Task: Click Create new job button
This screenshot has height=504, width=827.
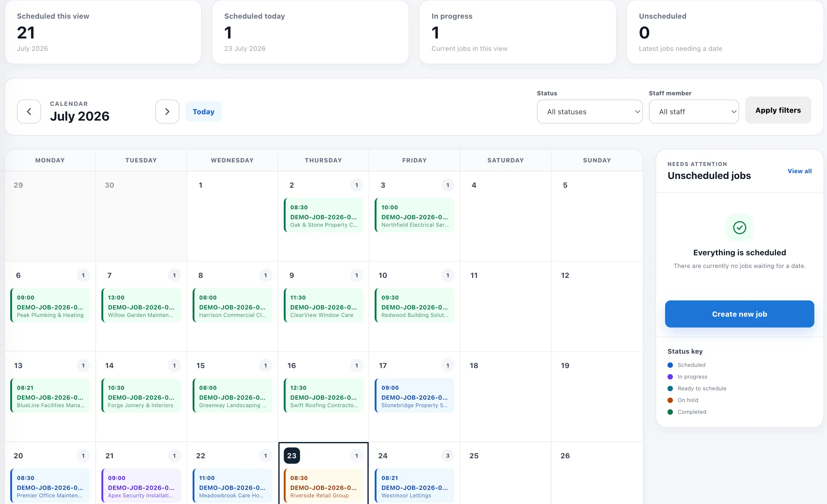Action: (x=739, y=314)
